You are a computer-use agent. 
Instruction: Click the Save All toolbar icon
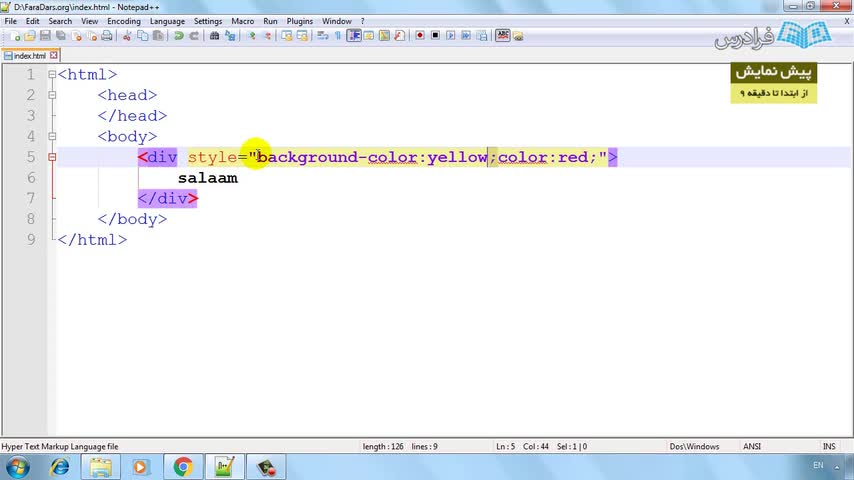click(x=60, y=36)
